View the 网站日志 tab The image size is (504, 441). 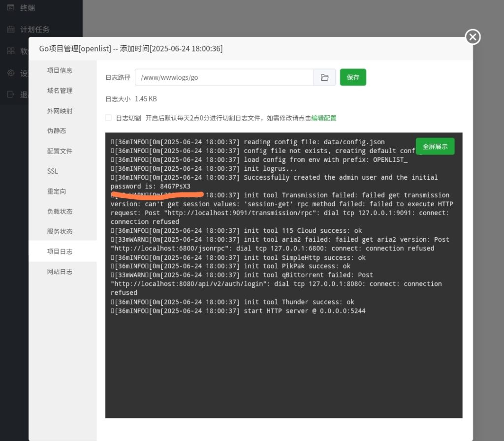tap(59, 271)
